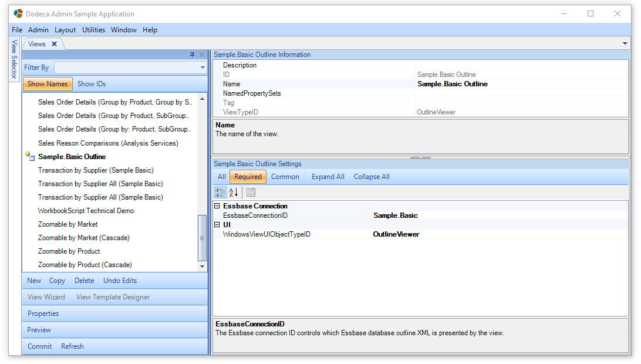Select WorkbookScript Technical Demo view
Viewport: 641px width, 364px height.
pyautogui.click(x=86, y=211)
